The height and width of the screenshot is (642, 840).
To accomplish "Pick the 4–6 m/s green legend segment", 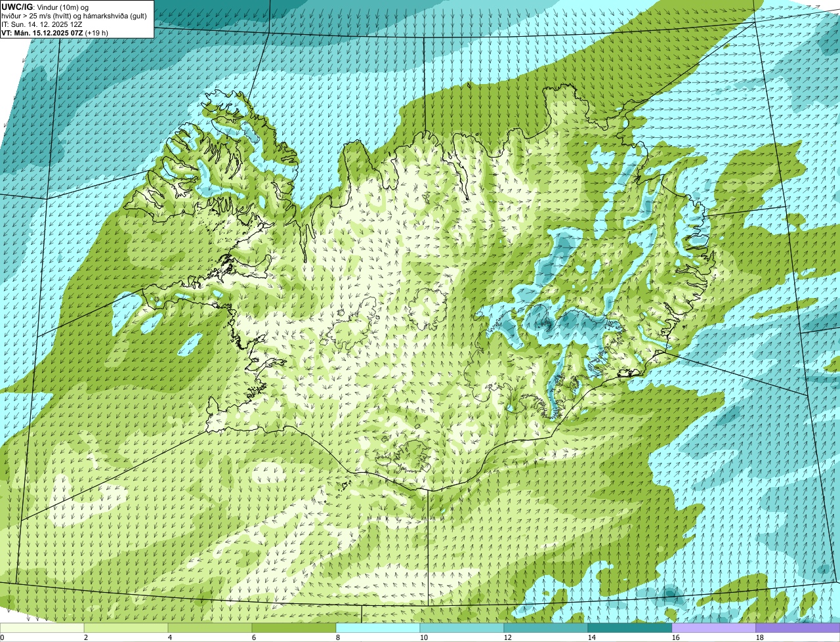I will click(x=210, y=628).
